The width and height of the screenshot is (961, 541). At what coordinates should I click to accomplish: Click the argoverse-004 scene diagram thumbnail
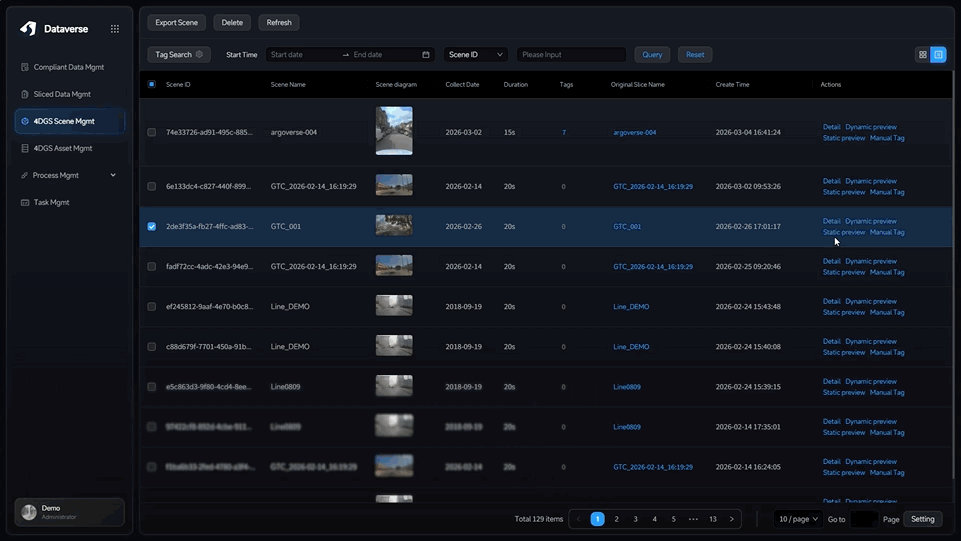click(x=393, y=131)
